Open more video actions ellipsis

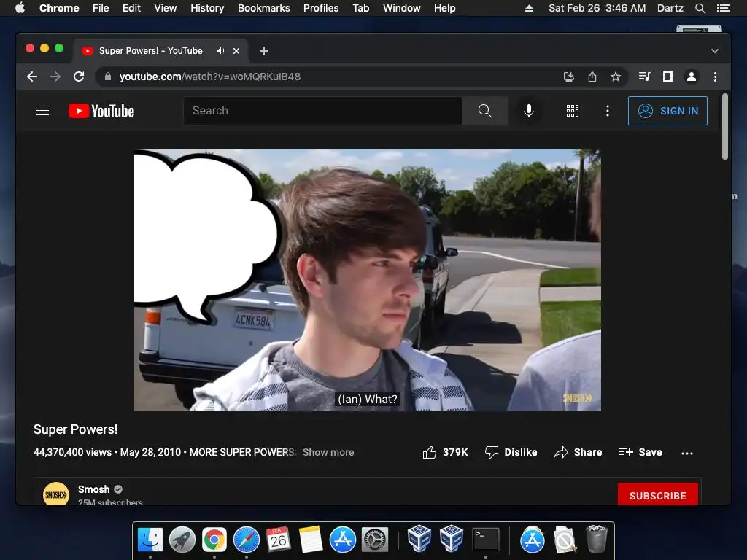pyautogui.click(x=687, y=453)
